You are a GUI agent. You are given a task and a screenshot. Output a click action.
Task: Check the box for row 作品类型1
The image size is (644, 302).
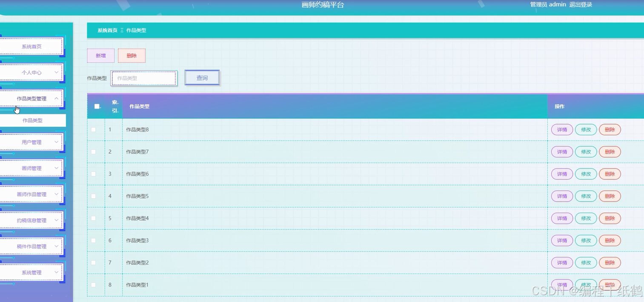93,285
